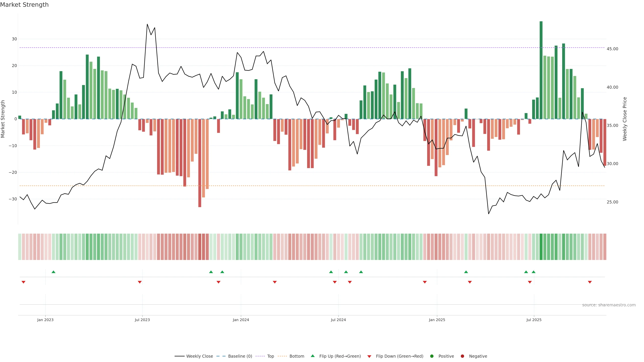The height and width of the screenshot is (362, 644).
Task: Click first green flip-up marker after Jan 2023
Action: click(x=53, y=272)
